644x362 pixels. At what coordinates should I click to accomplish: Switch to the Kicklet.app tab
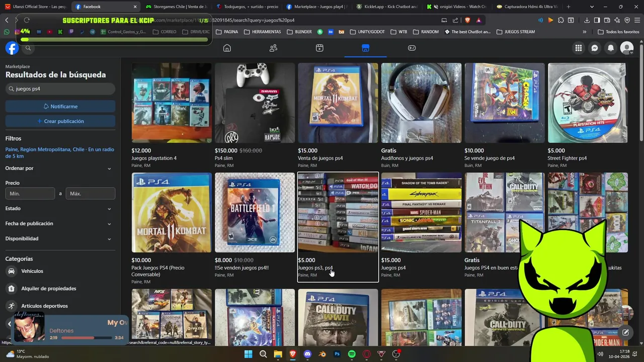coord(386,7)
